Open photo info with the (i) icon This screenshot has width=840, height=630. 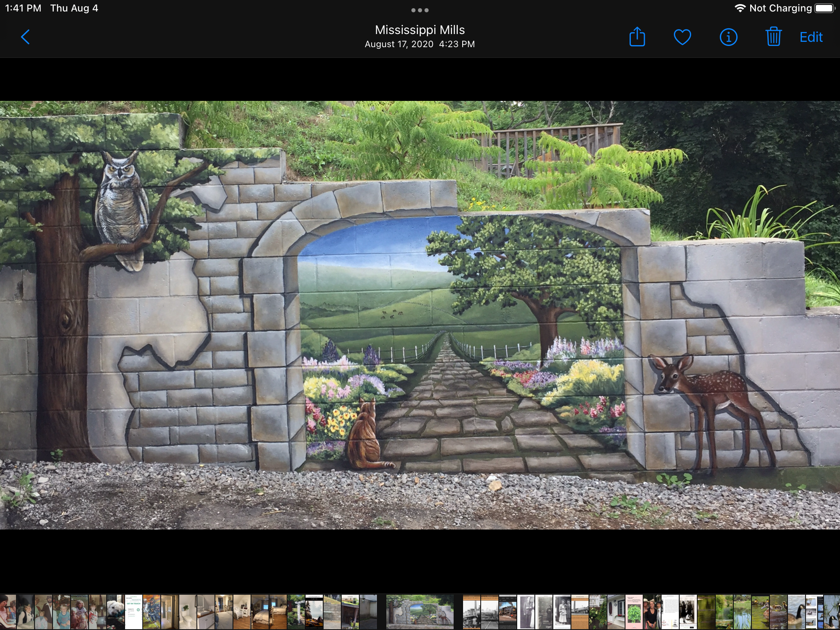tap(728, 37)
